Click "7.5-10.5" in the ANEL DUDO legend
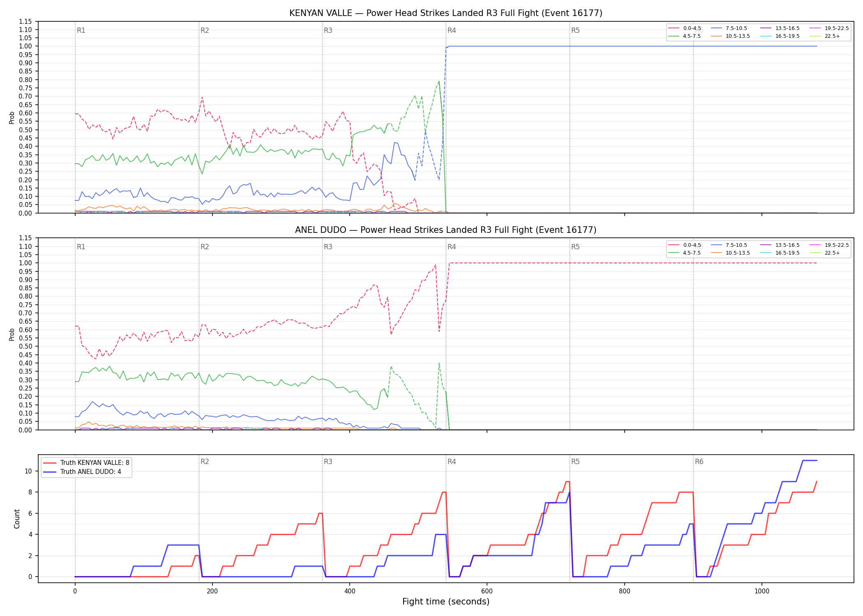Image resolution: width=863 pixels, height=616 pixels. pos(736,245)
